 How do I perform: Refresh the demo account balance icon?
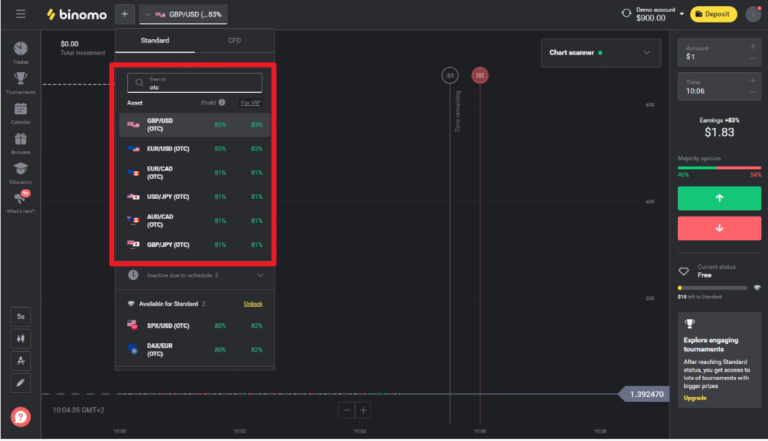tap(626, 14)
